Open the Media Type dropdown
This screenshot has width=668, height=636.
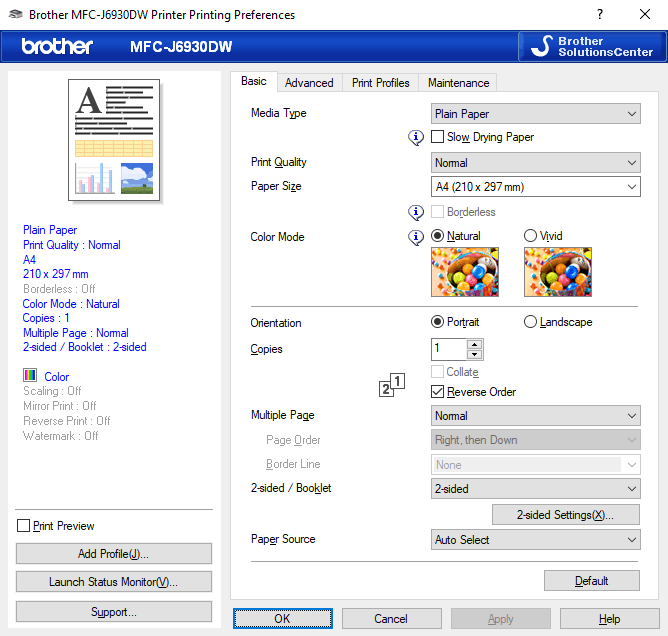[x=536, y=114]
